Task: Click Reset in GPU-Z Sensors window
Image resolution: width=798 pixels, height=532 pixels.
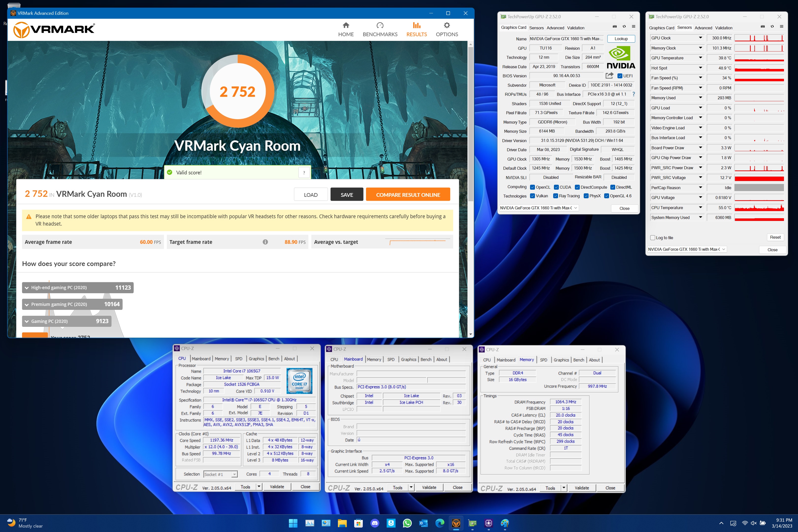Action: (775, 237)
